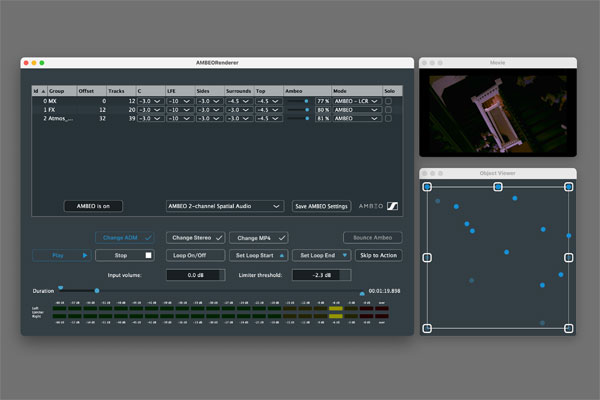600x400 pixels.
Task: Open the Surrounds dropdown for Atmos row
Action: click(239, 119)
